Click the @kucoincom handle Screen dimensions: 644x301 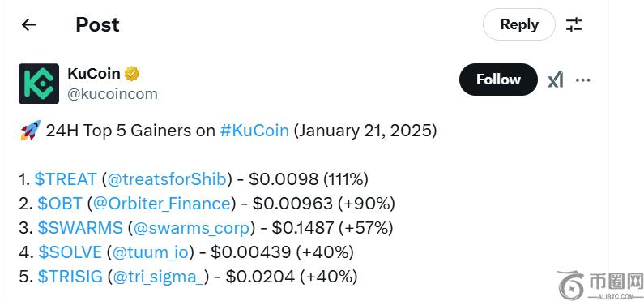[x=113, y=94]
